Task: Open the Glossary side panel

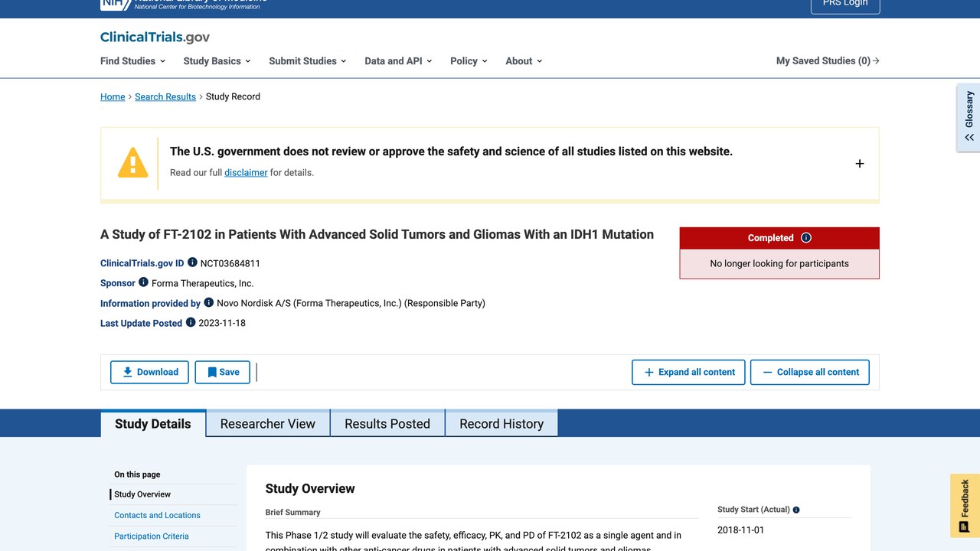Action: tap(969, 118)
